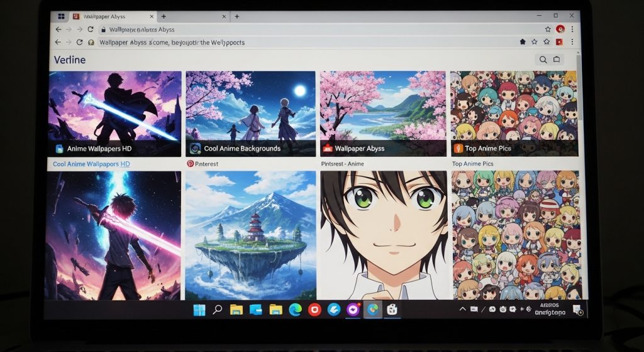Open the Wallpaper Abyss title on the cherry blossom lake card
Viewport: 644px width, 352px height.
(360, 149)
